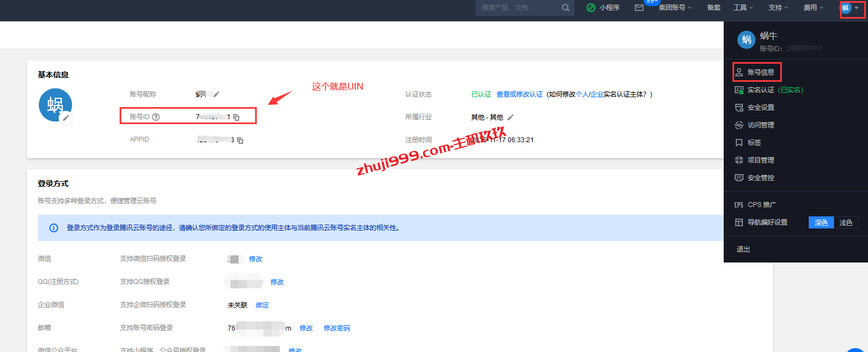Expand the 工具 dropdown menu
This screenshot has width=868, height=352.
(743, 8)
